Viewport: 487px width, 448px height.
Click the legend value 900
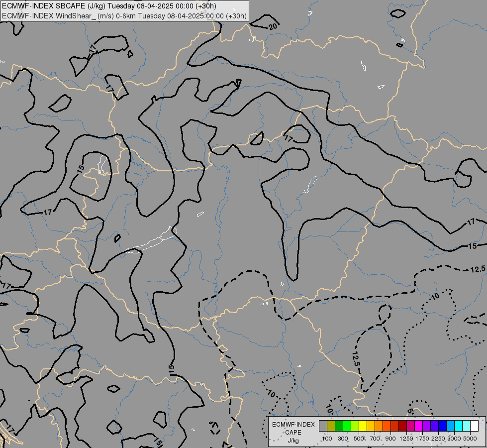[x=390, y=439]
